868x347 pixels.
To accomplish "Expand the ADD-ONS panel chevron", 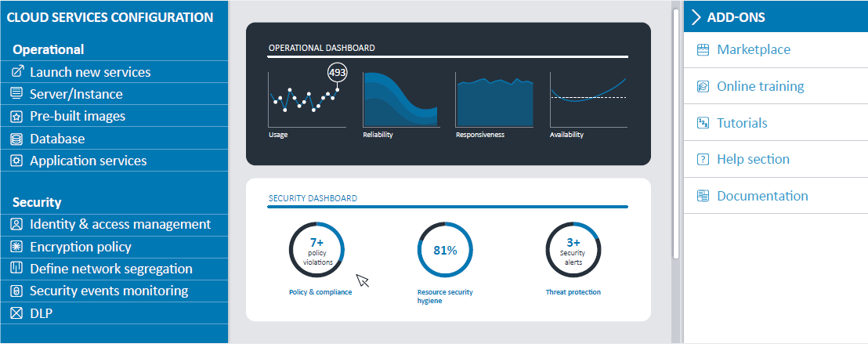I will (x=695, y=16).
